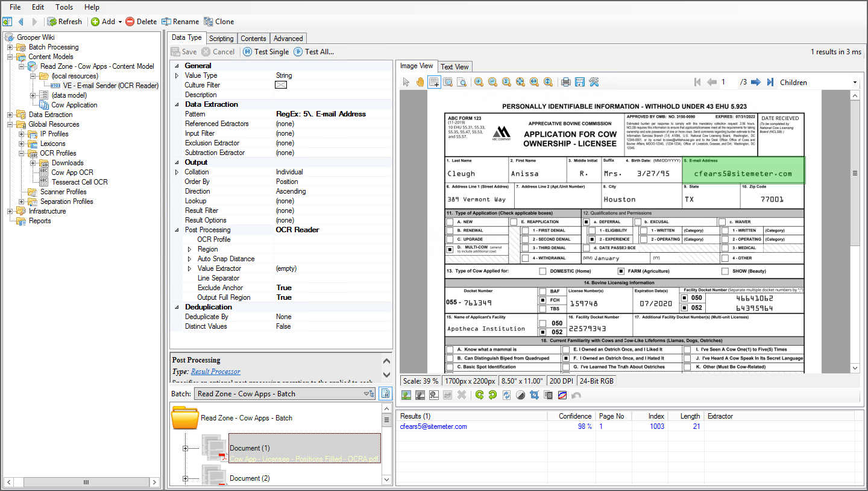868x491 pixels.
Task: Open the Add dropdown arrow
Action: click(120, 22)
